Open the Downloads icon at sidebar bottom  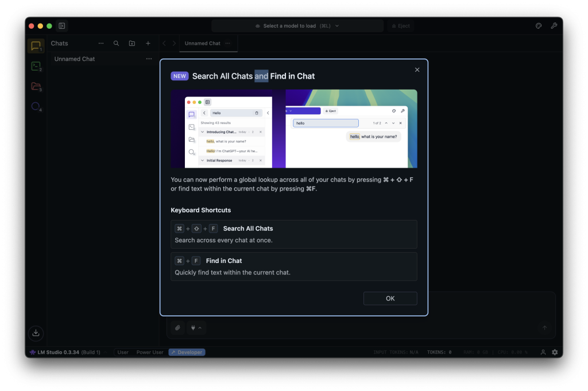point(36,332)
